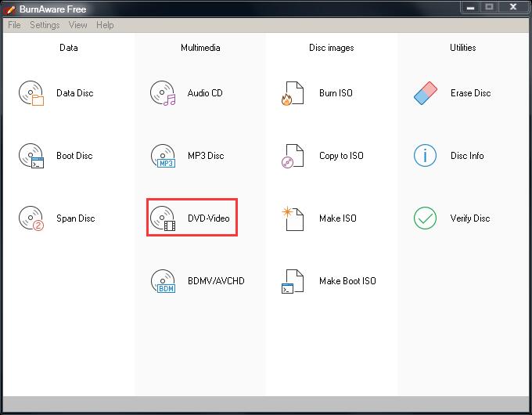The height and width of the screenshot is (415, 532).
Task: Expand the View menu
Action: coord(78,25)
